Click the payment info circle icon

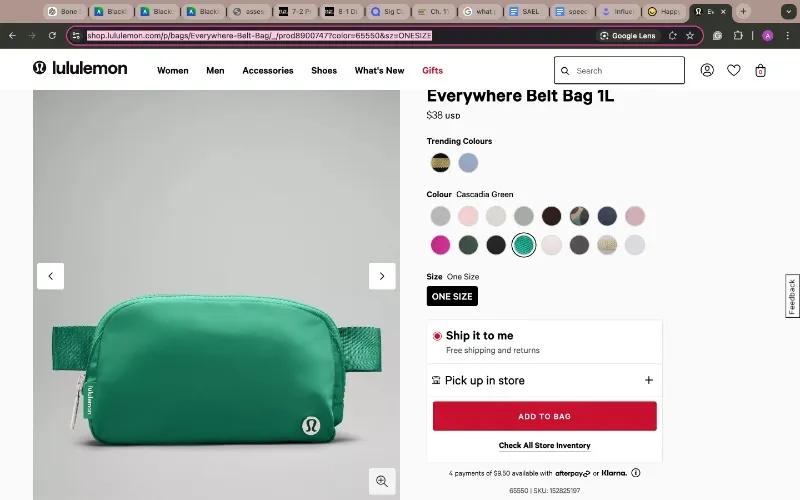tap(636, 473)
